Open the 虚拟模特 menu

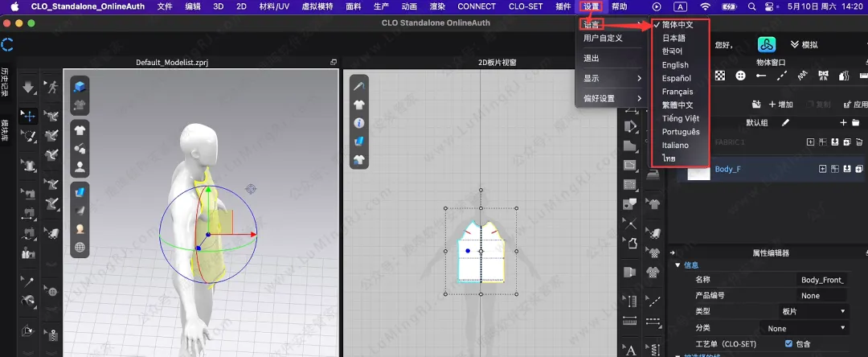click(317, 6)
